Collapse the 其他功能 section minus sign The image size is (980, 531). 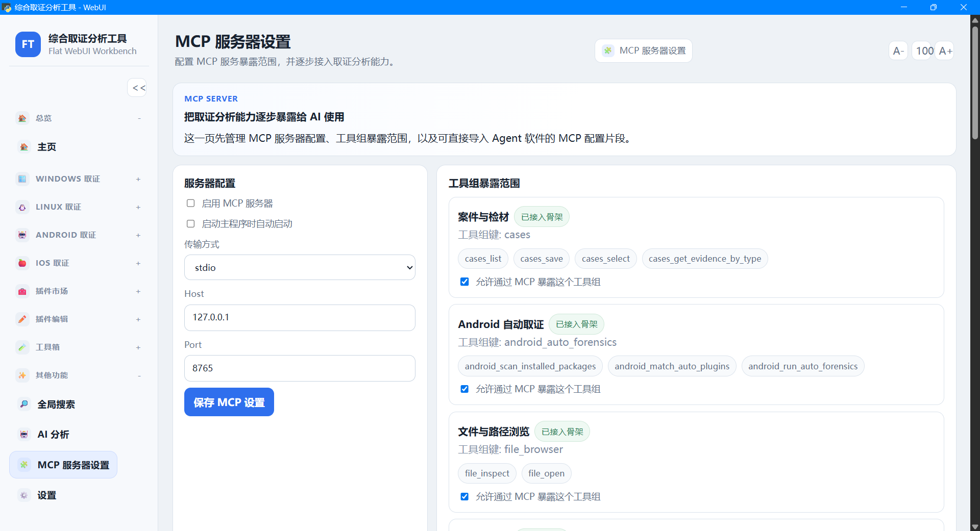coord(139,376)
